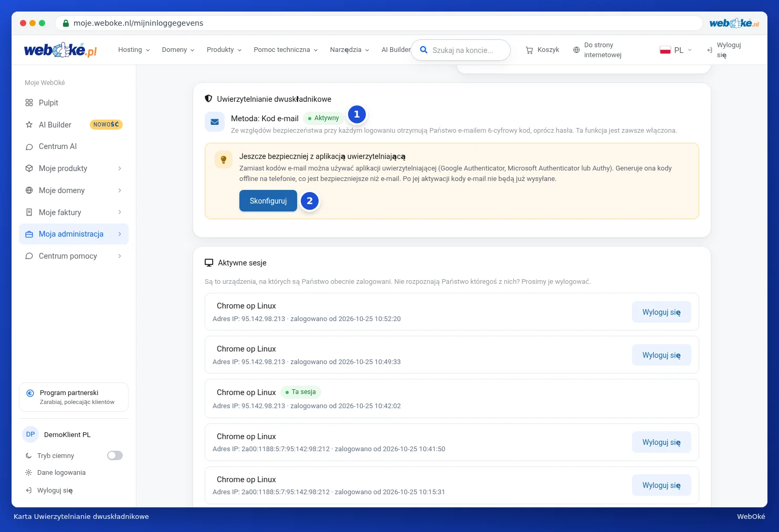Expand the Domeny menu
The width and height of the screenshot is (779, 532).
click(x=178, y=50)
